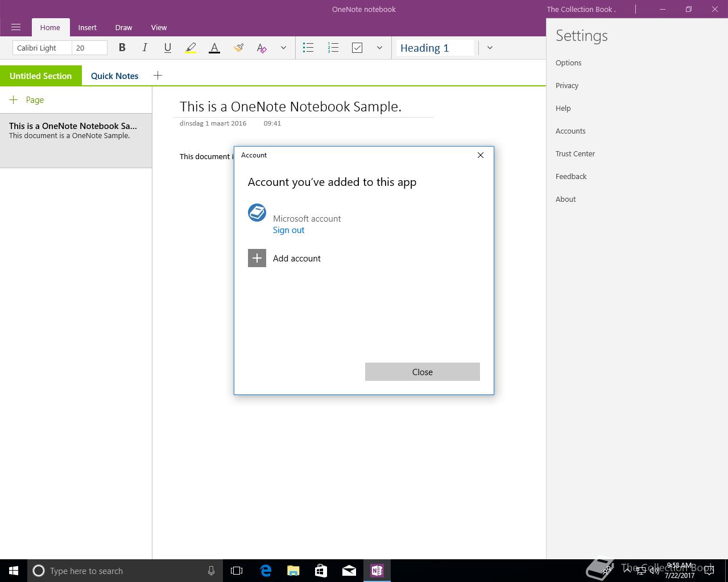Click the Add account label
Screen dimensions: 728x582
pos(297,258)
